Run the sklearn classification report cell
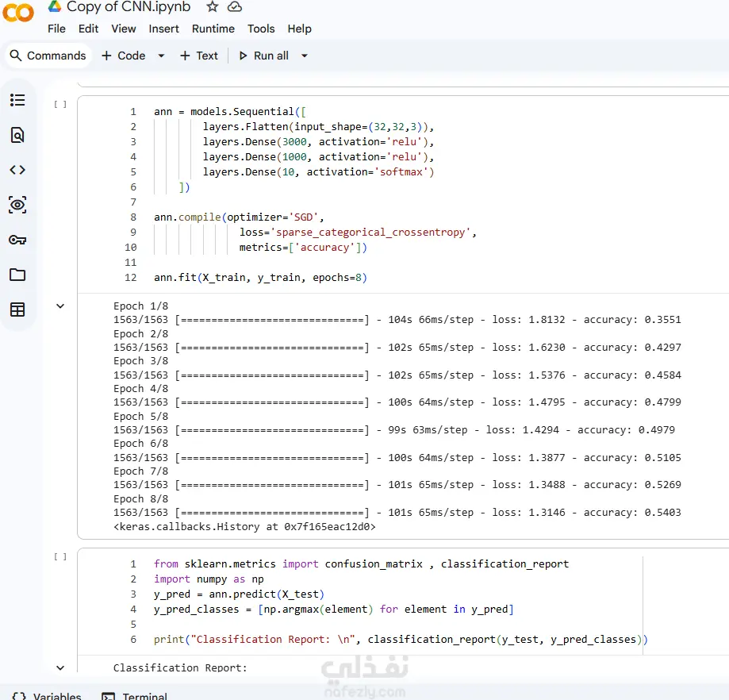Image resolution: width=729 pixels, height=700 pixels. pos(60,556)
